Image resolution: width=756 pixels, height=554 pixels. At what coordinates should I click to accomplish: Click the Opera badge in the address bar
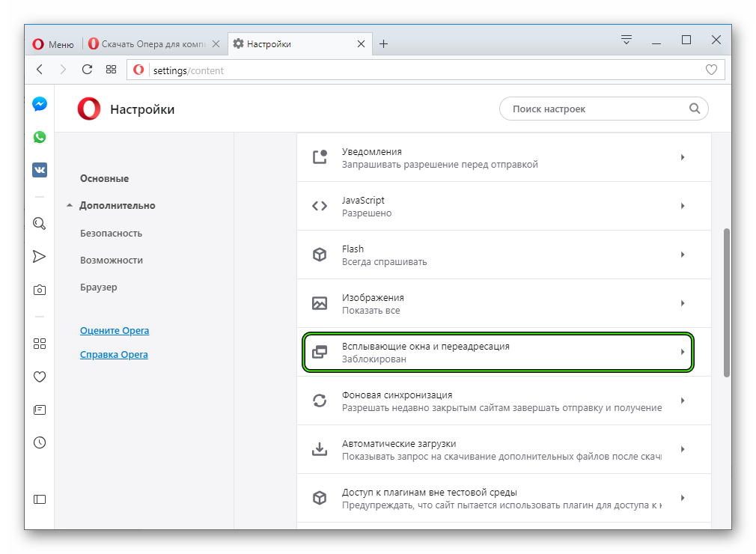pos(139,70)
